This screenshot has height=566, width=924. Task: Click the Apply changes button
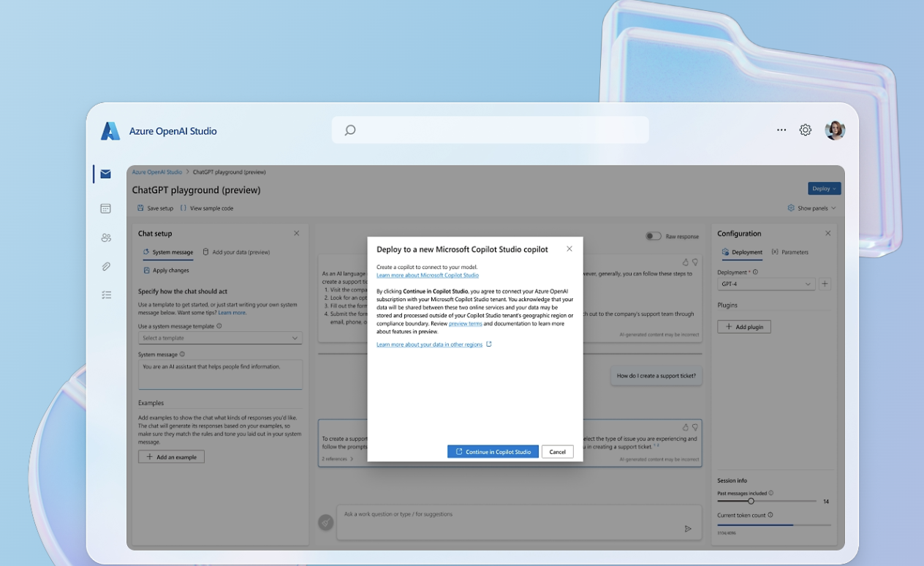[166, 271]
